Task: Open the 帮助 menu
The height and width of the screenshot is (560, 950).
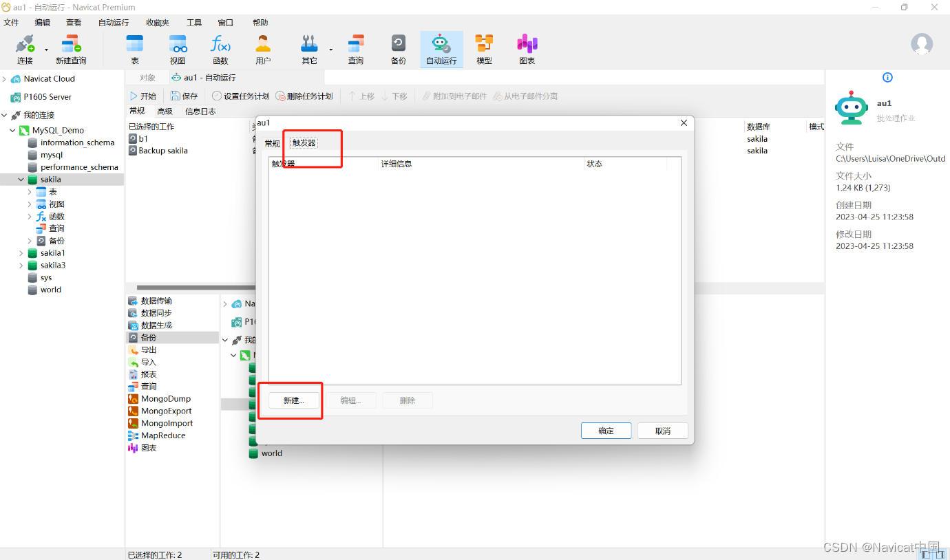Action: 261,23
